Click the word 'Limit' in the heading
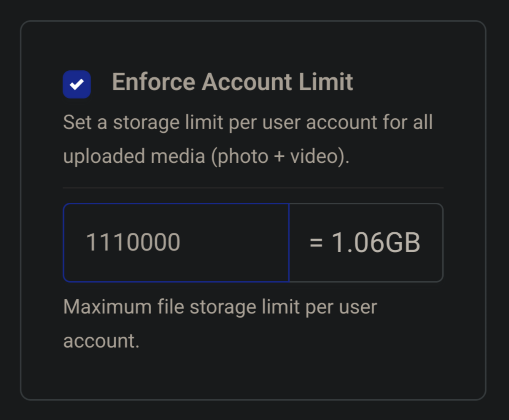The image size is (509, 420). tap(326, 82)
